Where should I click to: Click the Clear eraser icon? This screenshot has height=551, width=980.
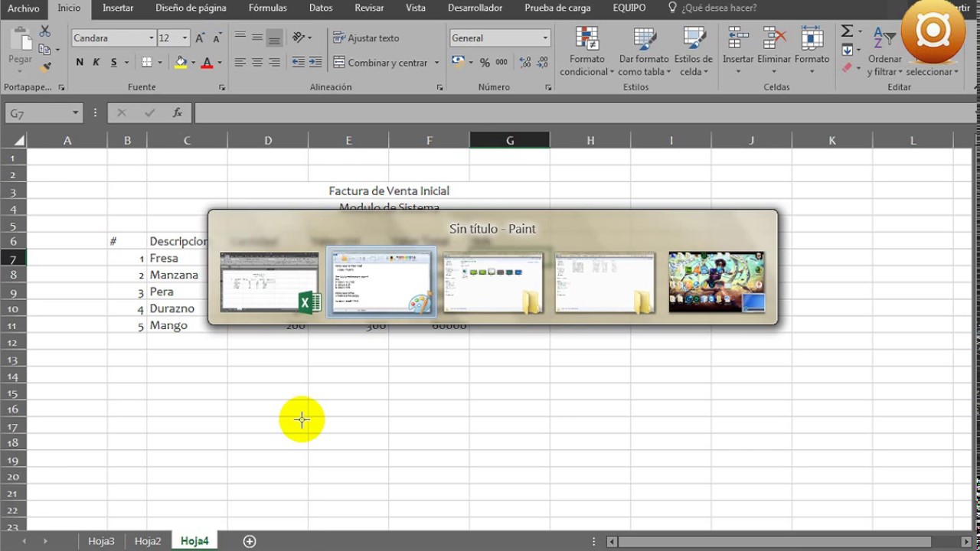point(847,67)
